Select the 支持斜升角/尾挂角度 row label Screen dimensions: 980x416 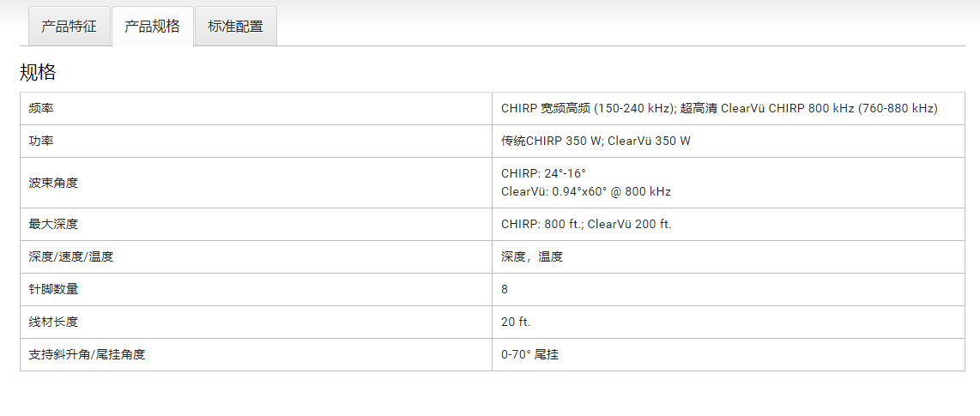87,355
